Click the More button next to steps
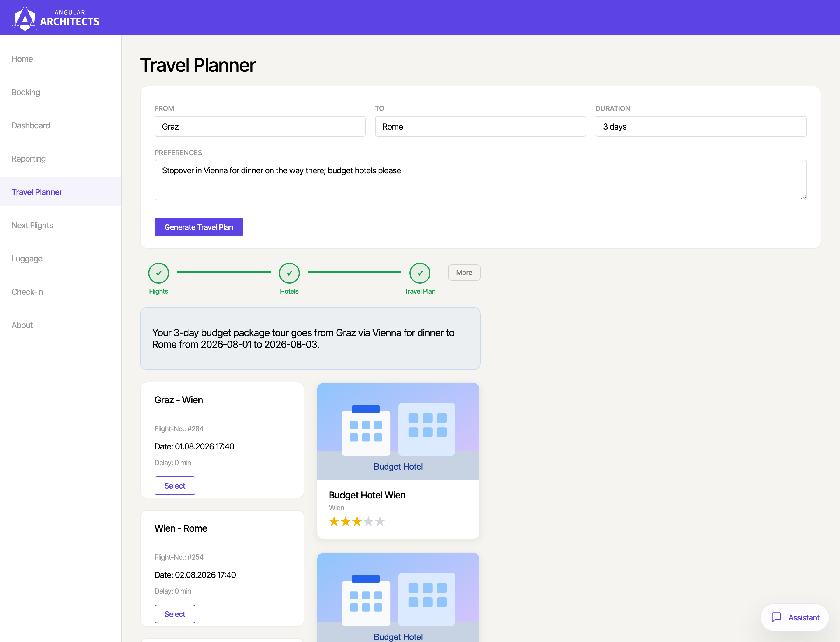The height and width of the screenshot is (642, 840). pyautogui.click(x=464, y=273)
